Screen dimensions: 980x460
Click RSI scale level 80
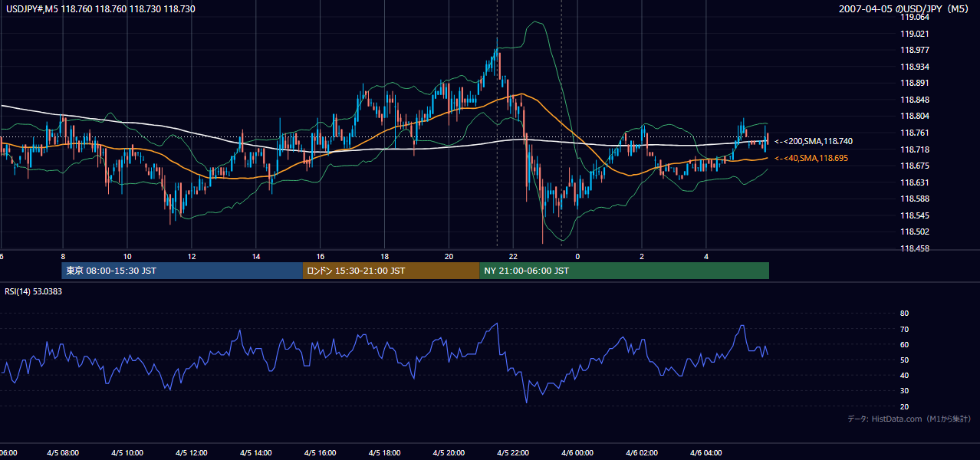point(905,314)
